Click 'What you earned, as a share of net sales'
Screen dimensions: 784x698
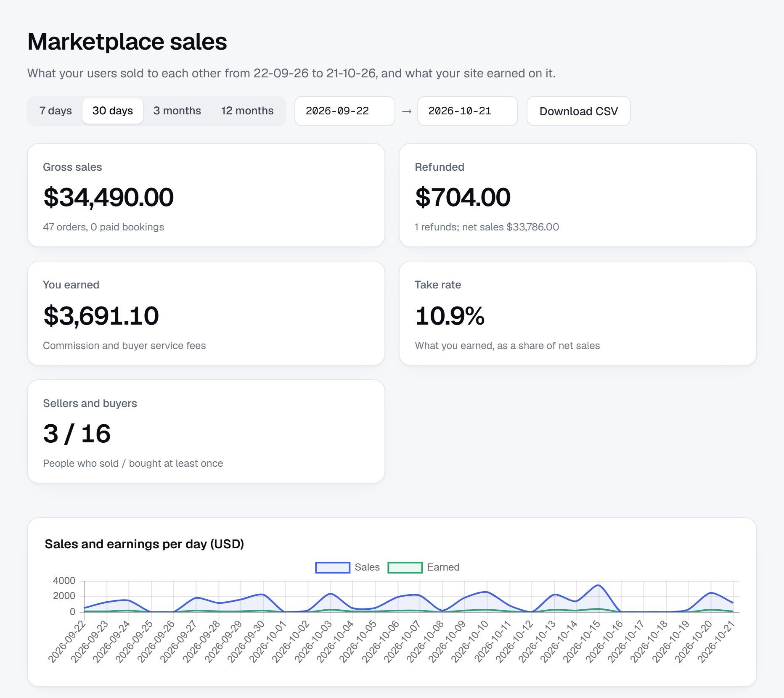(x=507, y=346)
